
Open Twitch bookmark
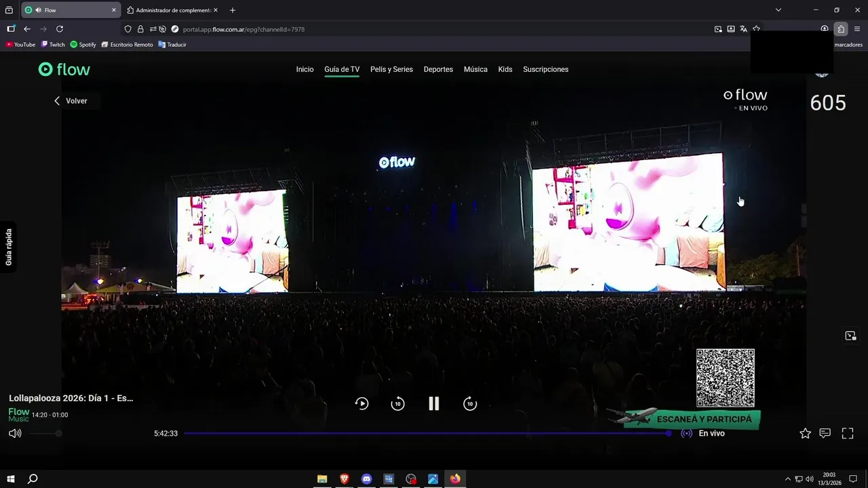pos(53,45)
